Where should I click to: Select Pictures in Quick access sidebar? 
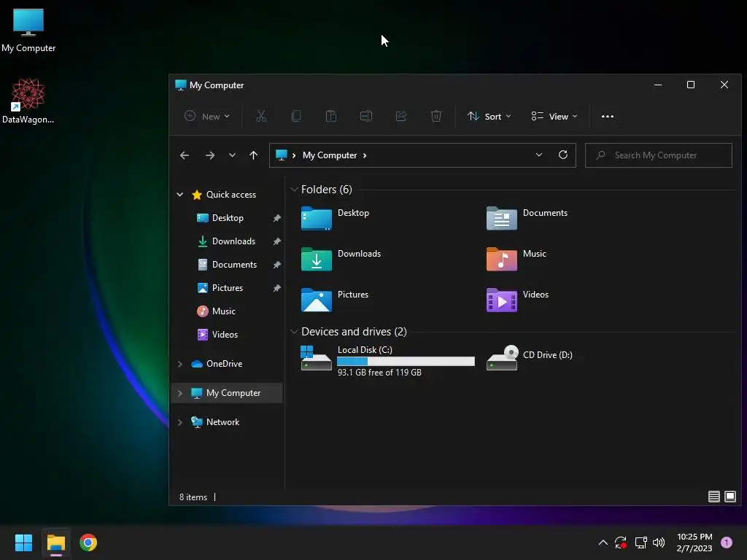[228, 287]
